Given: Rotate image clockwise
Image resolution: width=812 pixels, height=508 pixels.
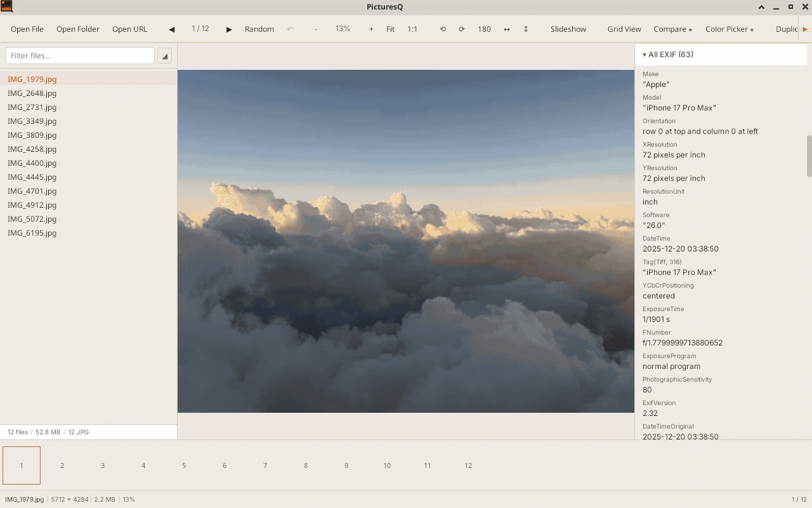Looking at the screenshot, I should [x=462, y=29].
